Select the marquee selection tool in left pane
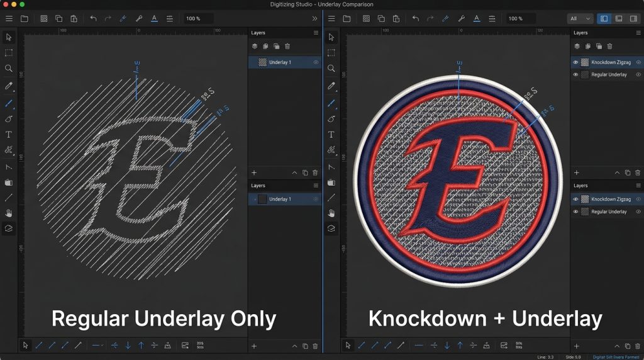The image size is (644, 360). [9, 53]
